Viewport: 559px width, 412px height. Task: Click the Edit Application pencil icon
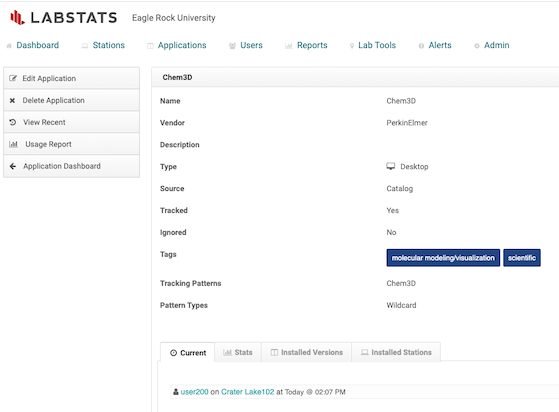click(13, 78)
